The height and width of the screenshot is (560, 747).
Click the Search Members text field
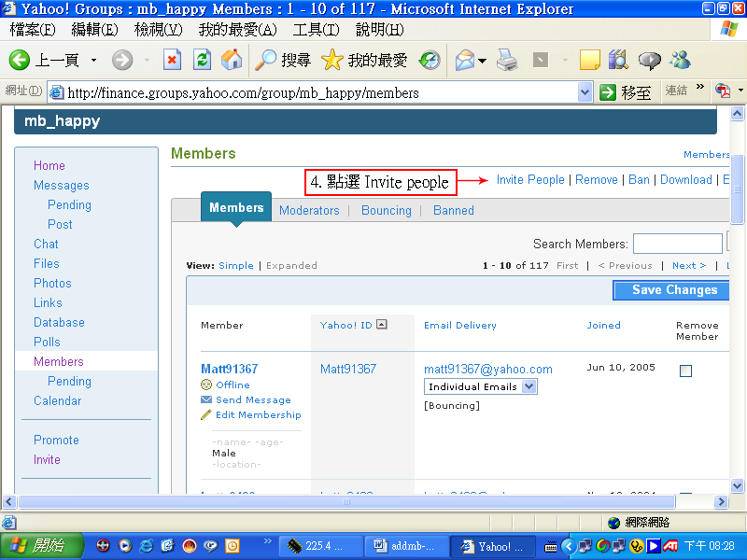[x=677, y=244]
